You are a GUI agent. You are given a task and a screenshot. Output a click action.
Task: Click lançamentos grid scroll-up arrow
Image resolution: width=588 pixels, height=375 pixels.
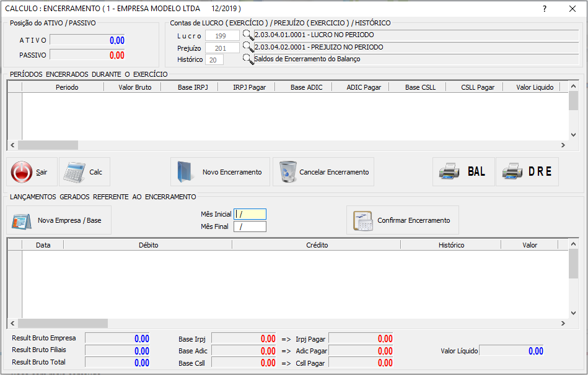573,244
